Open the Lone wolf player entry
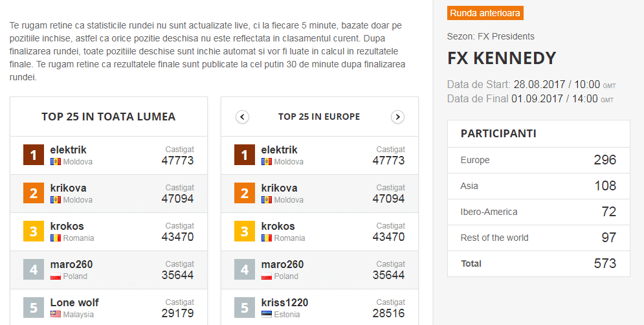This screenshot has width=644, height=325. click(74, 303)
